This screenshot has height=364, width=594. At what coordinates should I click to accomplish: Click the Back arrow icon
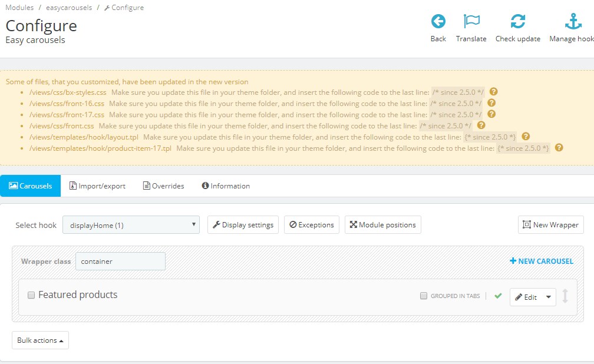click(x=438, y=22)
